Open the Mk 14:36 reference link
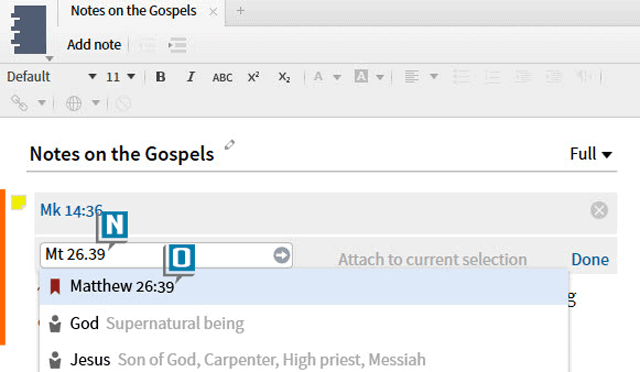The height and width of the screenshot is (372, 640). 71,210
